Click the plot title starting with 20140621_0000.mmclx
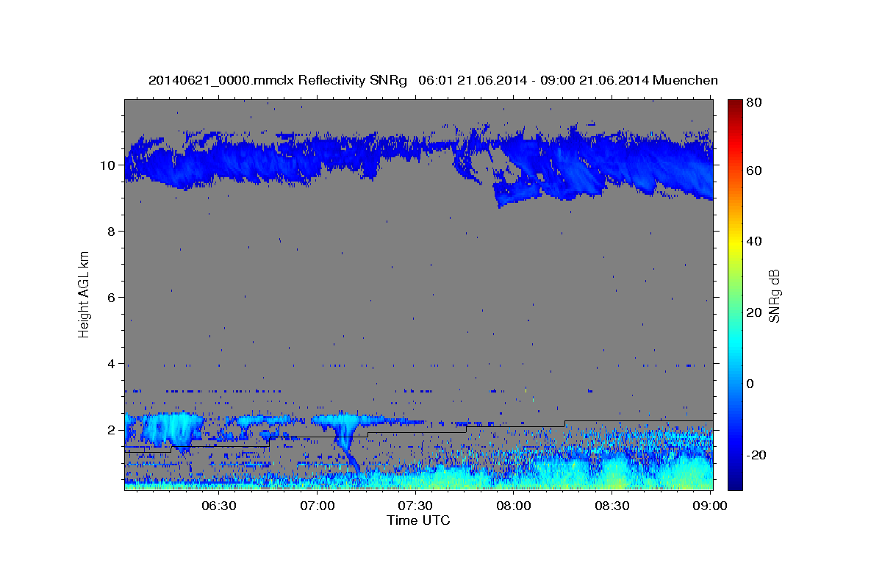Image resolution: width=882 pixels, height=588 pixels. [x=433, y=80]
